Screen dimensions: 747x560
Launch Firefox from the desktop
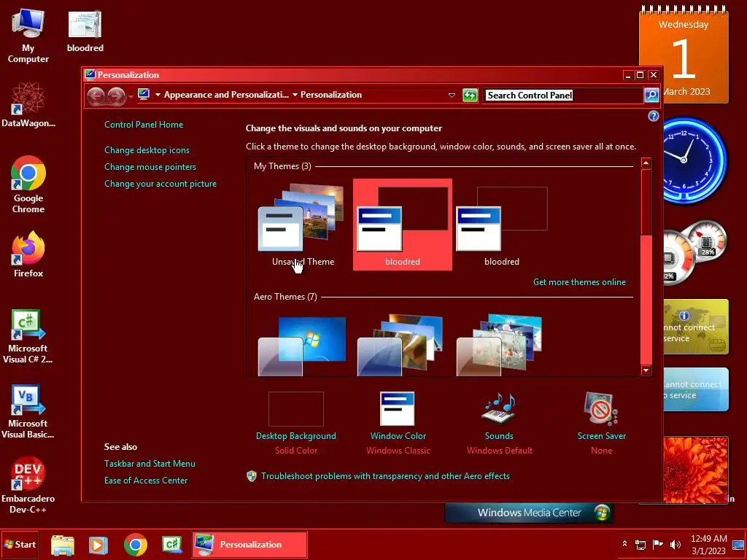(x=28, y=254)
